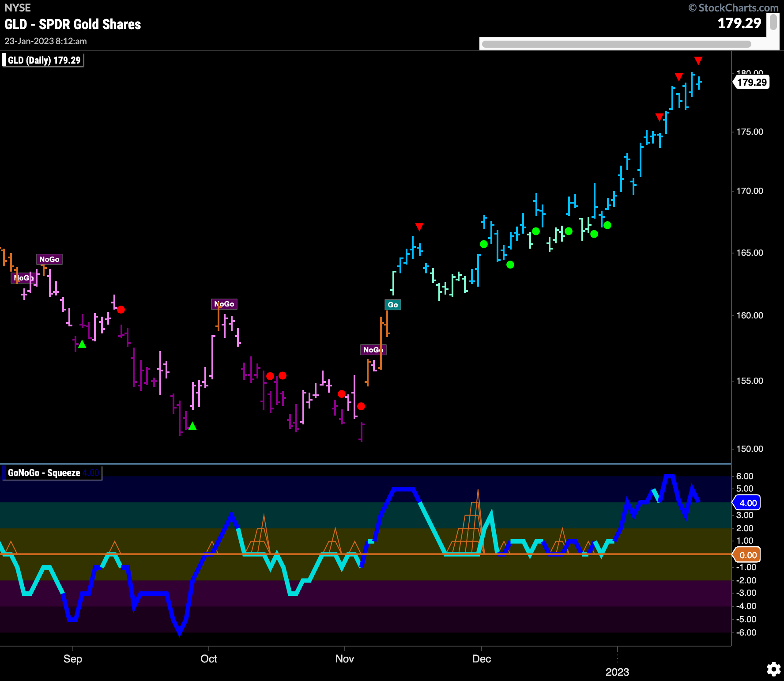Open chart settings gear icon
Viewport: 784px width, 681px height.
point(773,669)
